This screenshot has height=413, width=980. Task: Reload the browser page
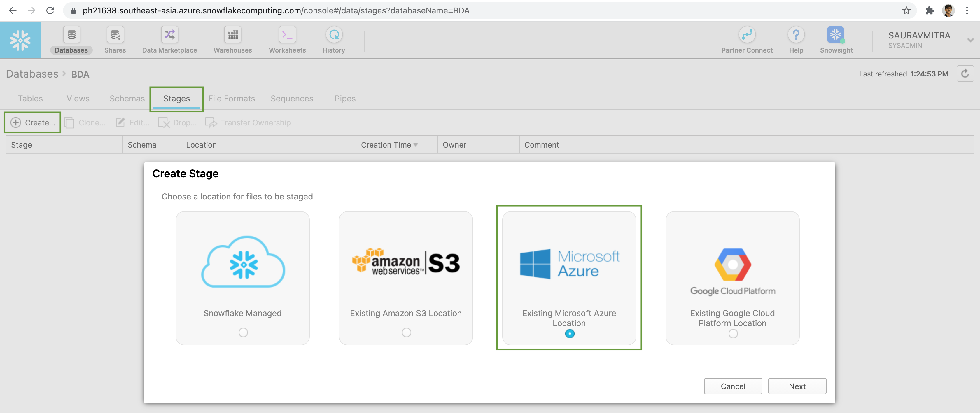pyautogui.click(x=50, y=11)
